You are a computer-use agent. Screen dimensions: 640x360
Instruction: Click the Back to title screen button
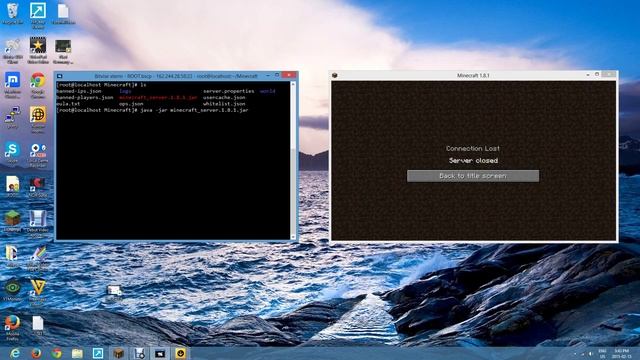473,176
